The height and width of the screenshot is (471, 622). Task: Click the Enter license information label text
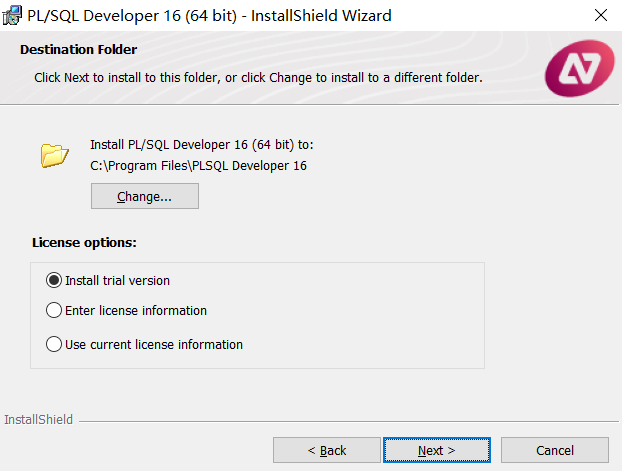click(x=136, y=310)
